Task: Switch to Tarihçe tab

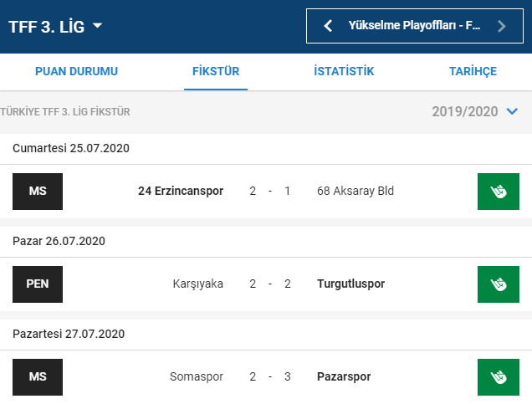Action: [x=473, y=71]
